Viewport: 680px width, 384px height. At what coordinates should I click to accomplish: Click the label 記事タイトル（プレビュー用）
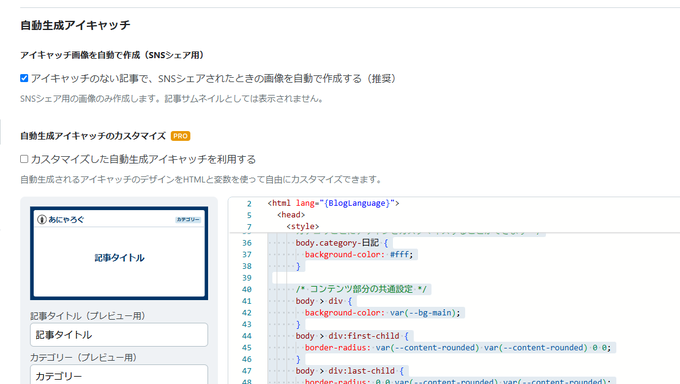tap(88, 316)
